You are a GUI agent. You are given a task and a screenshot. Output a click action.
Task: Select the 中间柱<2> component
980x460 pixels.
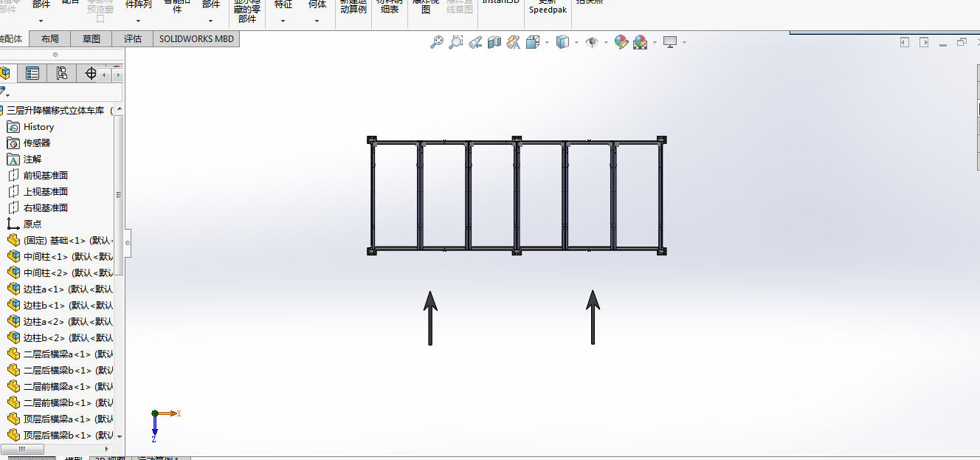pyautogui.click(x=60, y=272)
